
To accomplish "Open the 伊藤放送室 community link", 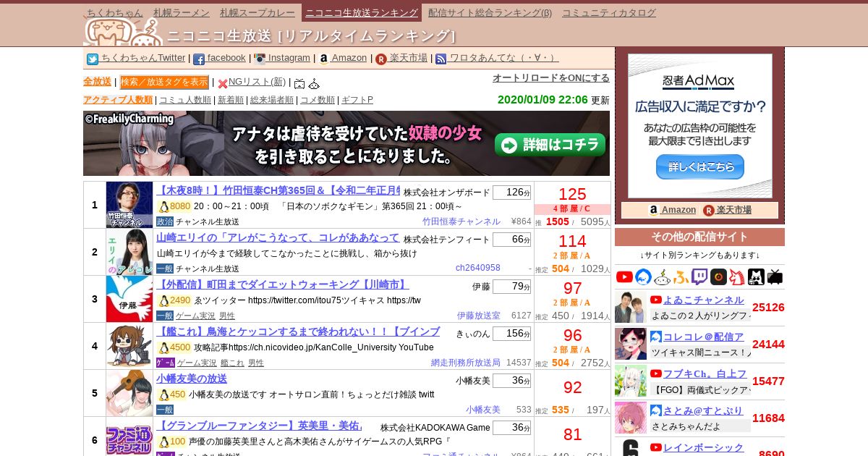I will [479, 316].
